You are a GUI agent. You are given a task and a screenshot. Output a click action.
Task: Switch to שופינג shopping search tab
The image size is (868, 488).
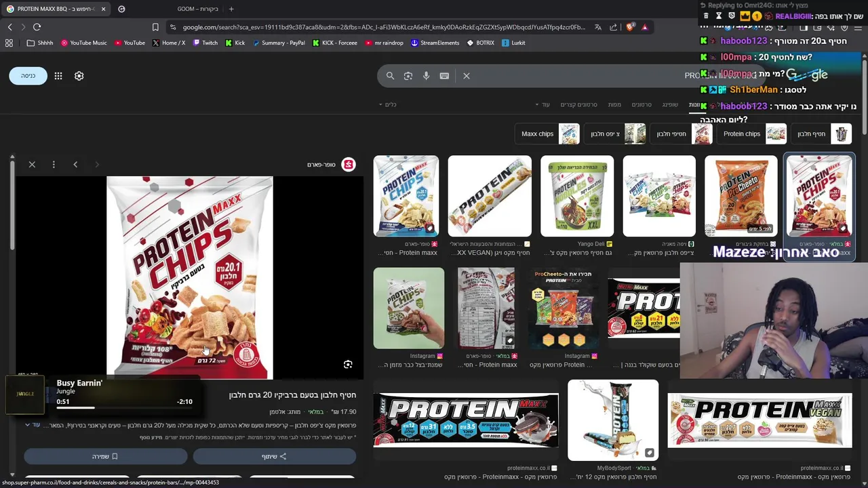[x=670, y=104]
